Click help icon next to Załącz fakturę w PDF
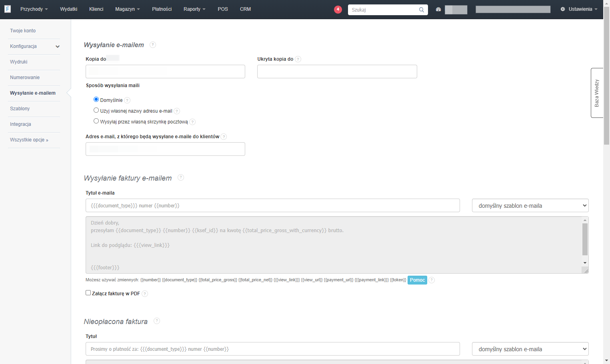The width and height of the screenshot is (610, 364). [x=145, y=294]
